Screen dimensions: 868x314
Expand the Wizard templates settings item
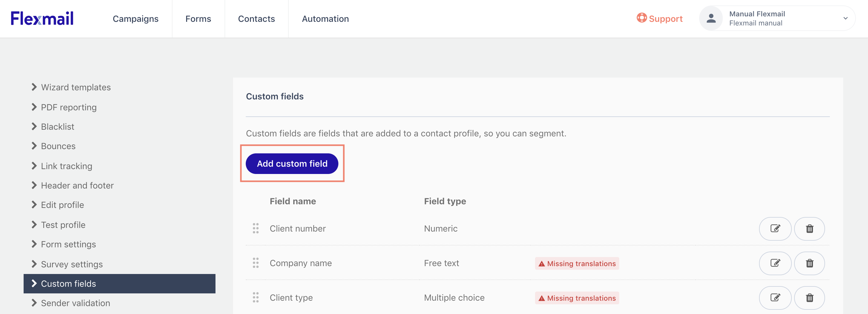tap(75, 87)
